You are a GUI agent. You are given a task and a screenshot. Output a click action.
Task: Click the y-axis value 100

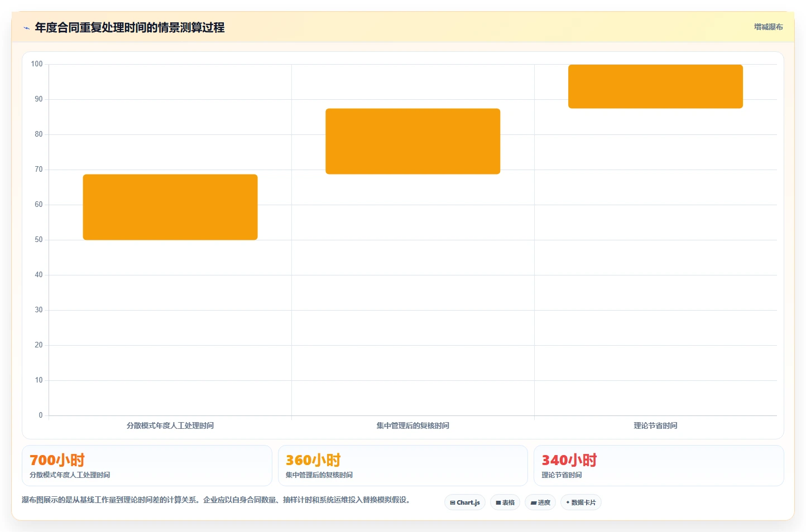point(37,64)
